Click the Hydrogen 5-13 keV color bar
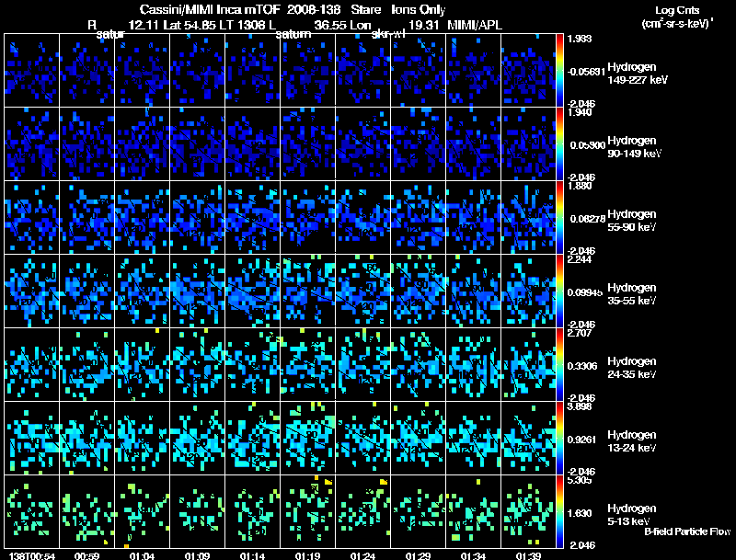This screenshot has width=736, height=560. pyautogui.click(x=561, y=511)
